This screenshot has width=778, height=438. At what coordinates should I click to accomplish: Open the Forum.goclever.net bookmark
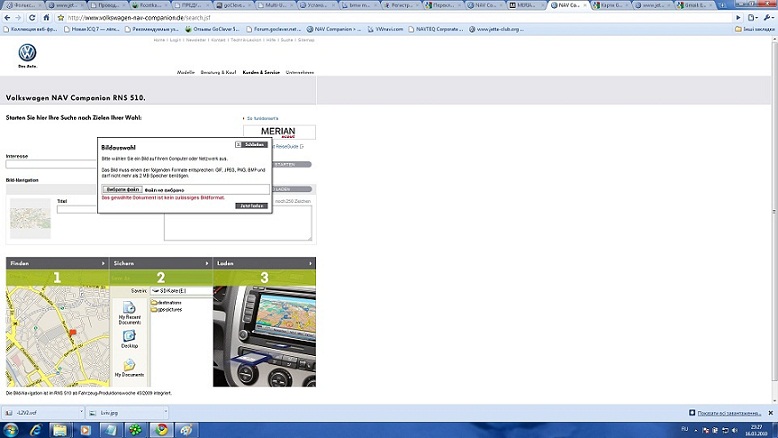coord(273,29)
